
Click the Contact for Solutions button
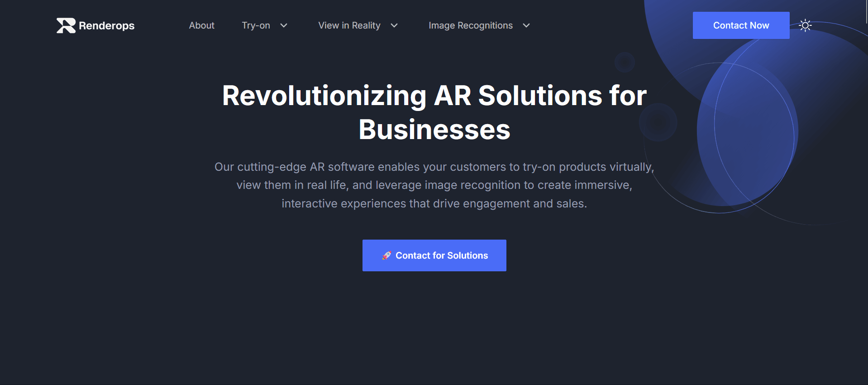[x=434, y=255]
